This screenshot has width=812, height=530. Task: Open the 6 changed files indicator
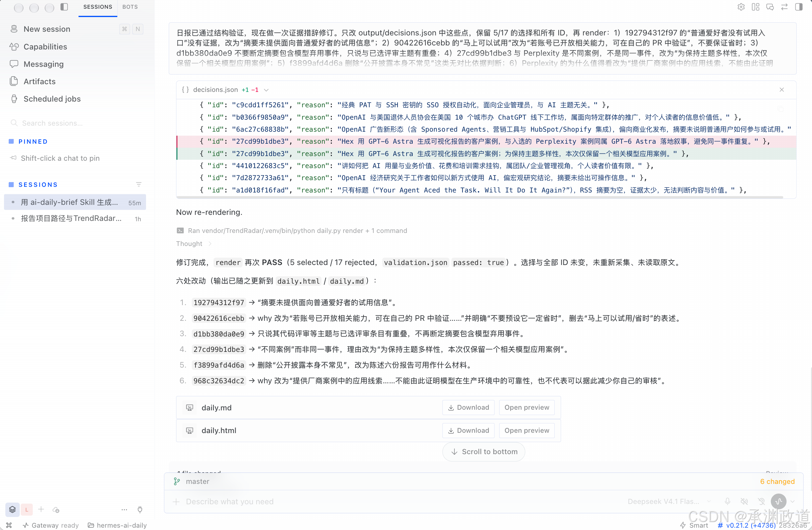click(x=777, y=481)
